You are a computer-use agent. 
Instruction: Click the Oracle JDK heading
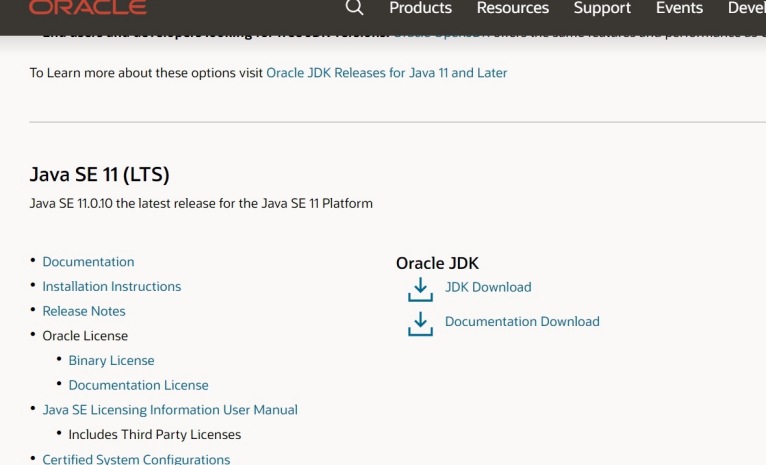pyautogui.click(x=437, y=263)
